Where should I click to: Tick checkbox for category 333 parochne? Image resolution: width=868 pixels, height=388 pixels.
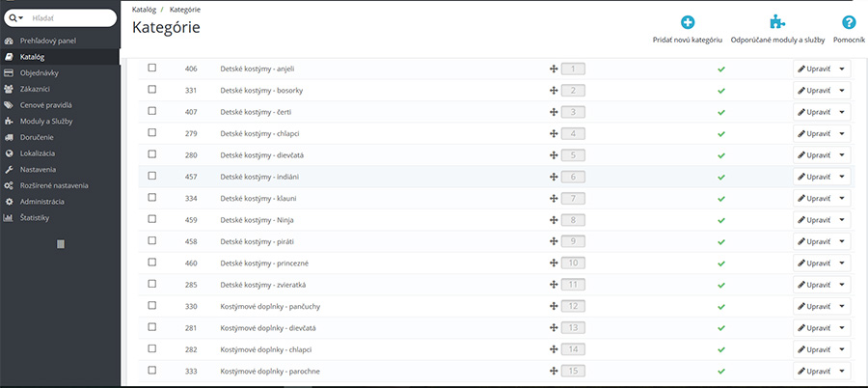click(152, 370)
